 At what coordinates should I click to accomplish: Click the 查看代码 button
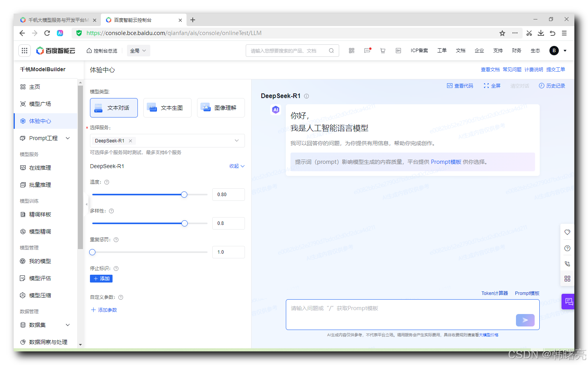click(x=460, y=86)
